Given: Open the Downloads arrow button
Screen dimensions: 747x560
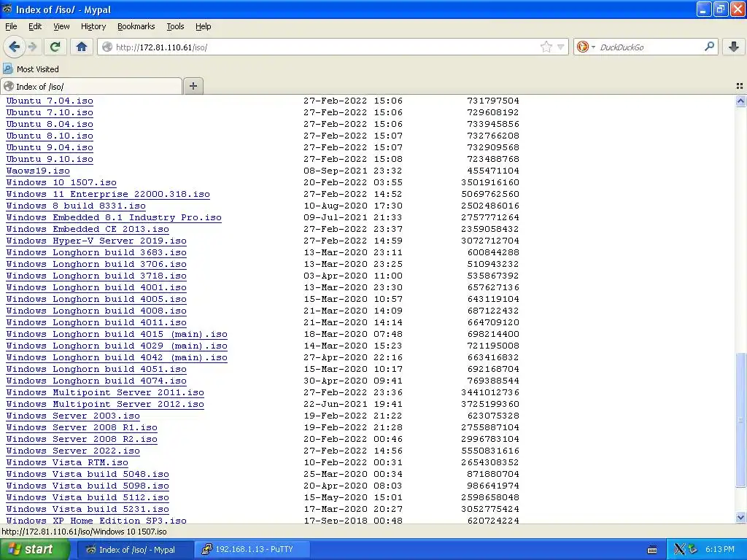Looking at the screenshot, I should click(x=734, y=47).
